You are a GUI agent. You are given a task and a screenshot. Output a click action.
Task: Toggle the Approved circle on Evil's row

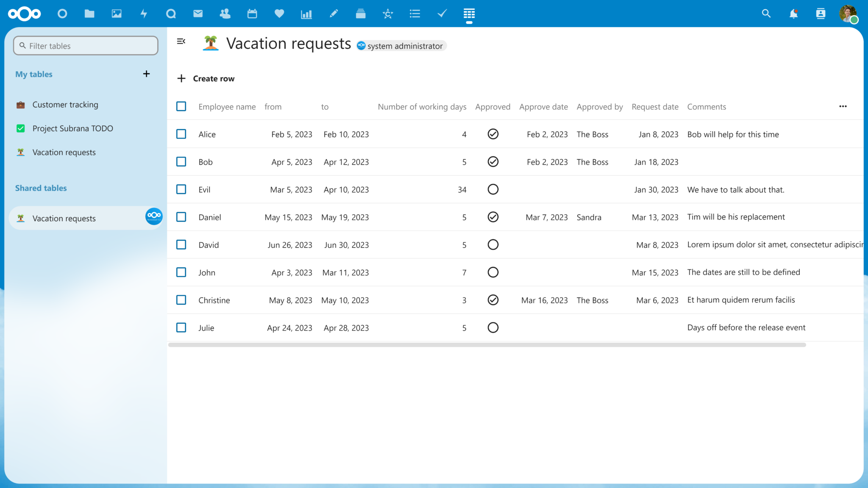point(493,189)
